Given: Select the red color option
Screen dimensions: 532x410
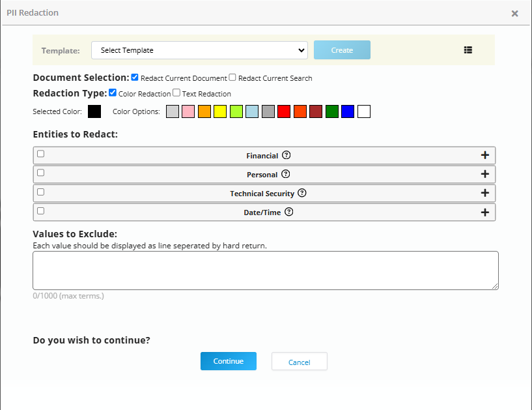Looking at the screenshot, I should click(x=284, y=111).
